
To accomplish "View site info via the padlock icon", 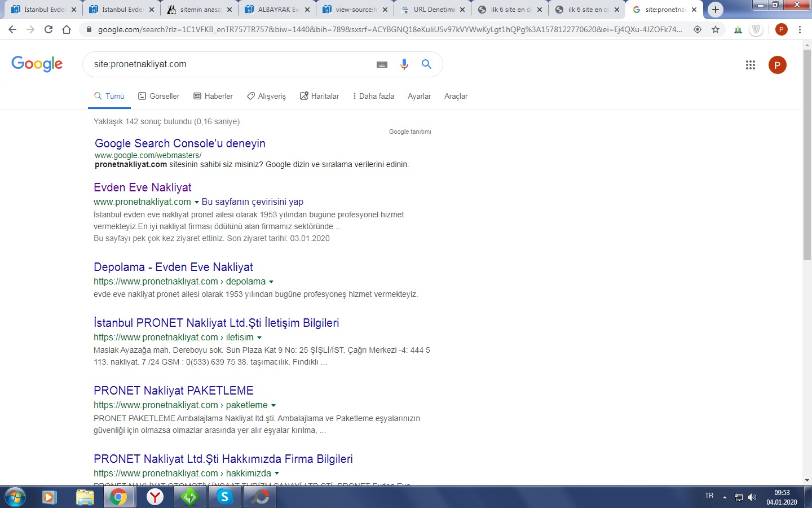I will [x=89, y=29].
